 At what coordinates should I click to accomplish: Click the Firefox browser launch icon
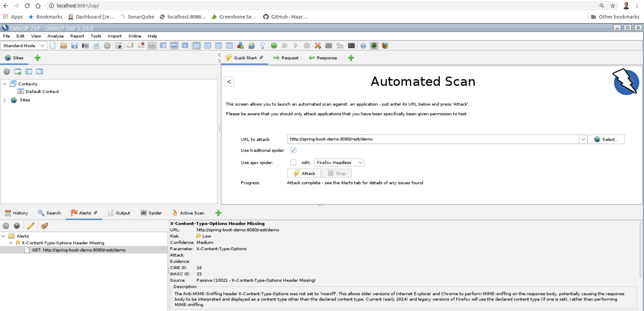coord(385,46)
